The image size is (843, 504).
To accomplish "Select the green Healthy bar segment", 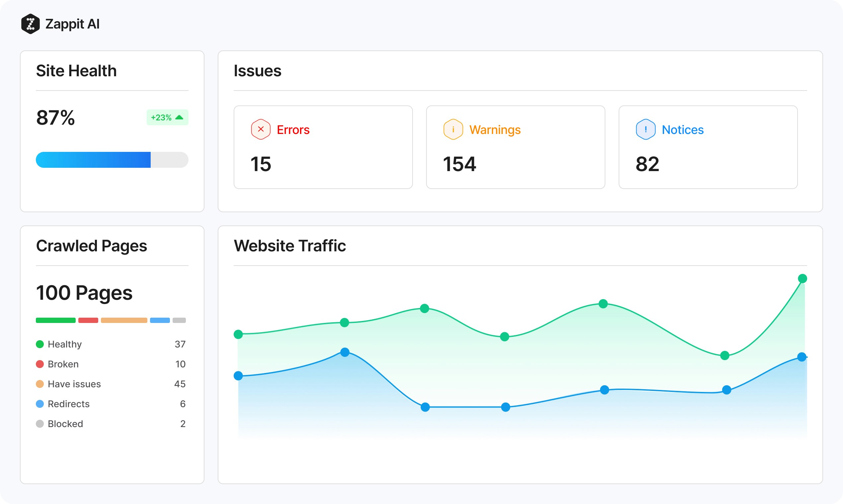I will point(55,320).
